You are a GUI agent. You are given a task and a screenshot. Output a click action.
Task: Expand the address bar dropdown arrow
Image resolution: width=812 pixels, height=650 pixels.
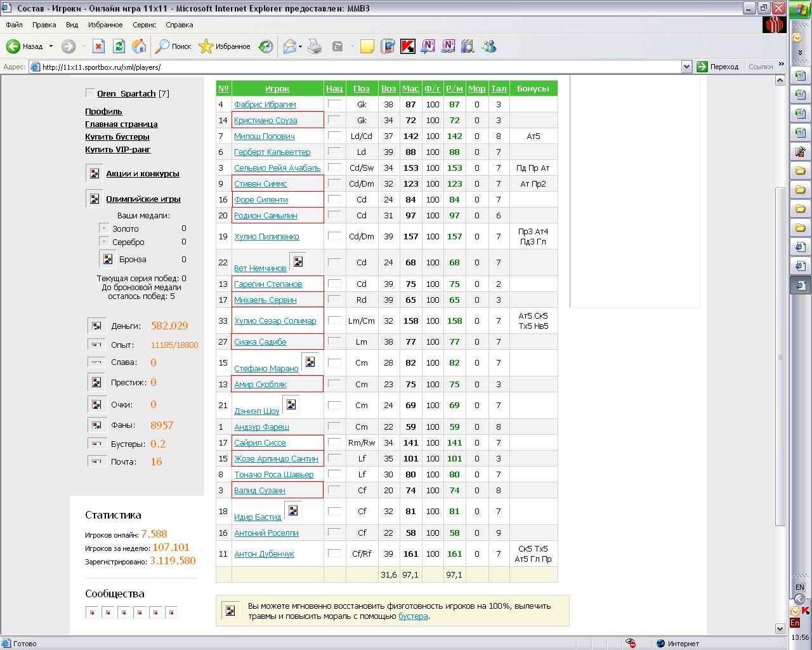[x=686, y=67]
